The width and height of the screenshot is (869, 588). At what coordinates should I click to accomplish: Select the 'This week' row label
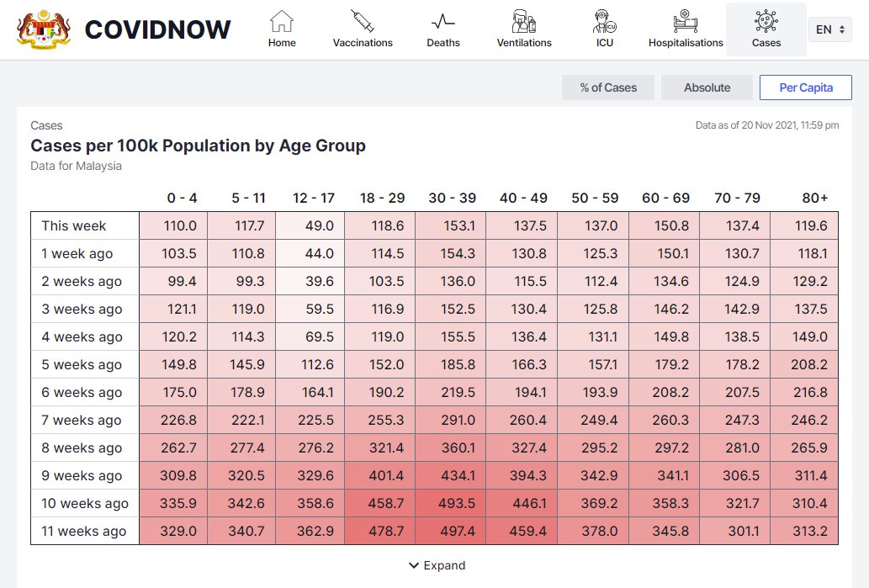coord(74,225)
